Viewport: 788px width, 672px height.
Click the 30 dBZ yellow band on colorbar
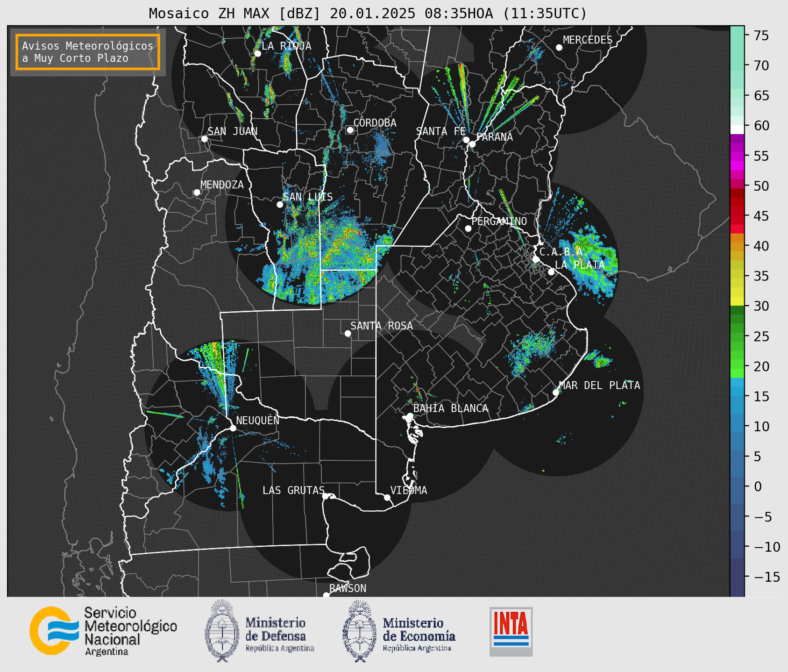737,301
